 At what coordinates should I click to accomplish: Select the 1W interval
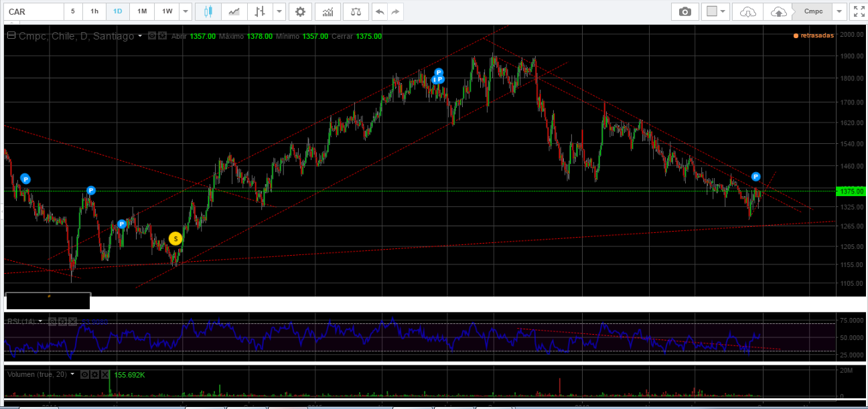coord(167,11)
